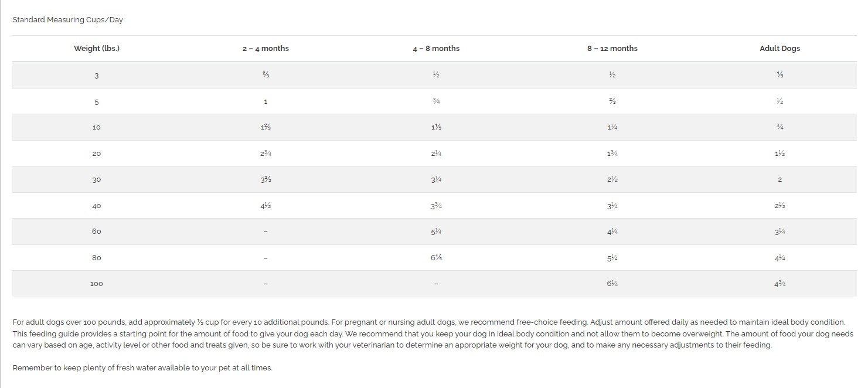Click the '8 – 12 months' column header
The image size is (868, 388).
[x=612, y=49]
